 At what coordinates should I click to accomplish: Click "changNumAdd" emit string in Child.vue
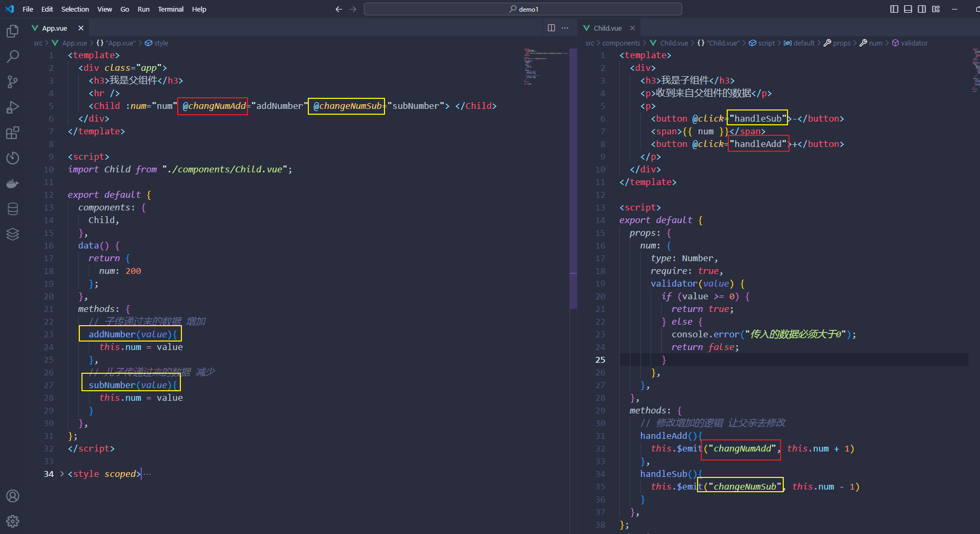(x=743, y=448)
